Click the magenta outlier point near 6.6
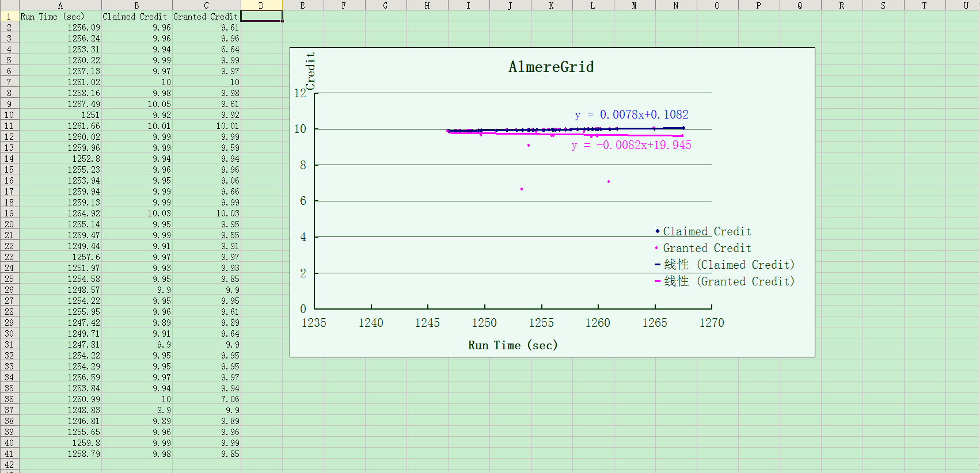The height and width of the screenshot is (473, 980). [x=522, y=189]
